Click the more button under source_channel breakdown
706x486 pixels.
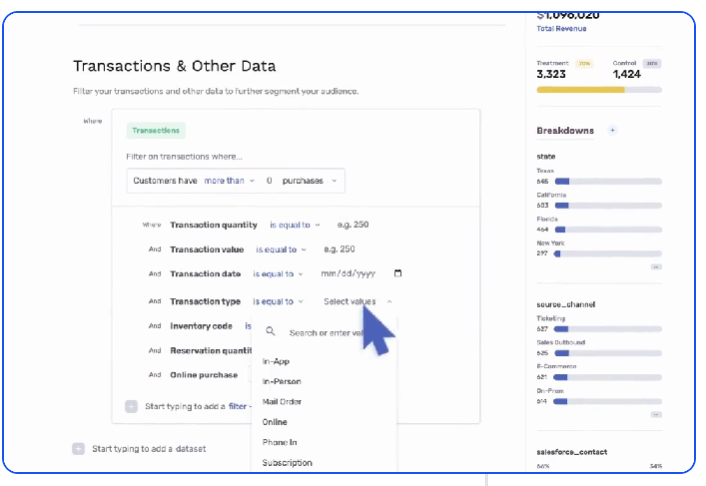pos(655,413)
